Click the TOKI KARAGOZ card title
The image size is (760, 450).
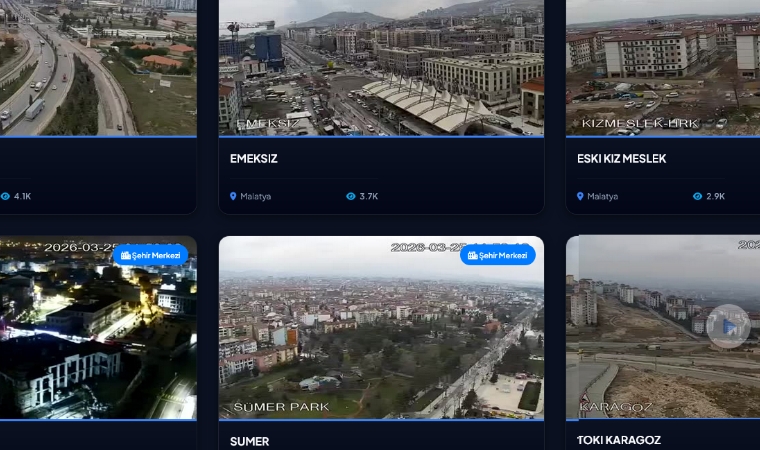[x=618, y=440]
